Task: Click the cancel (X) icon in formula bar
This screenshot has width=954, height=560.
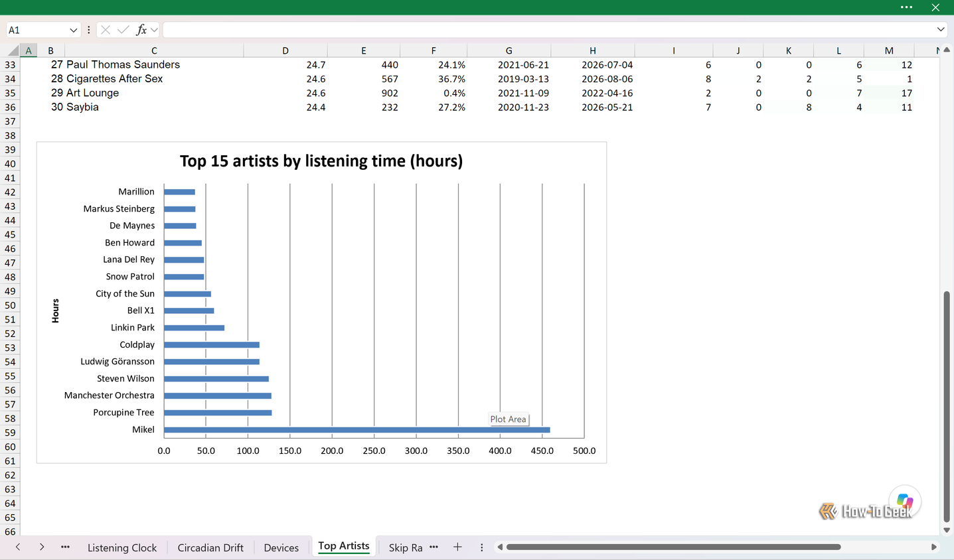Action: (x=106, y=30)
